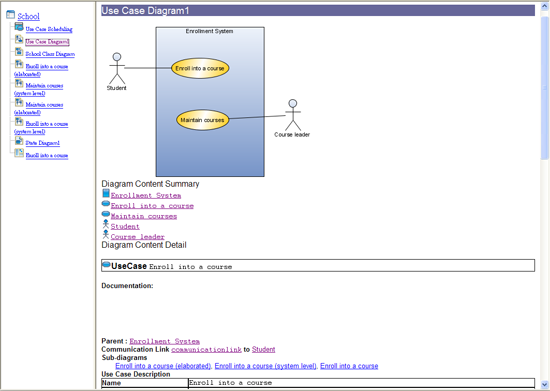Open the School Class Diagram tree link

50,54
